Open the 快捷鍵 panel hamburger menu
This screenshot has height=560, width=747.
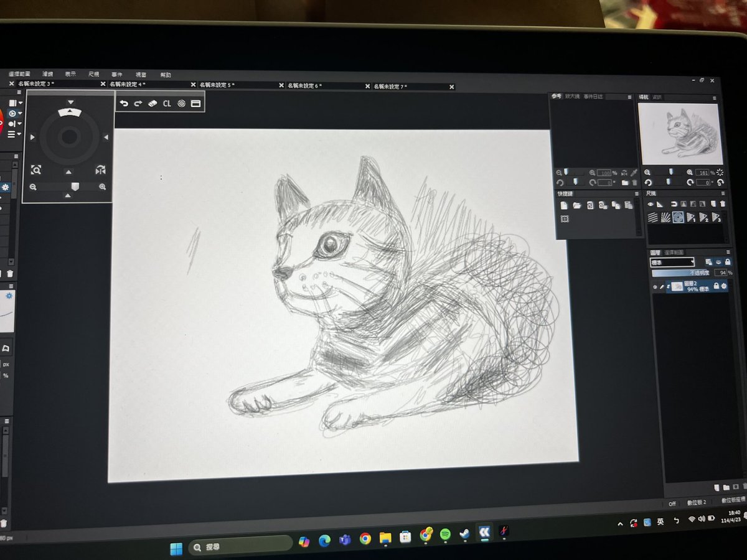tap(637, 194)
